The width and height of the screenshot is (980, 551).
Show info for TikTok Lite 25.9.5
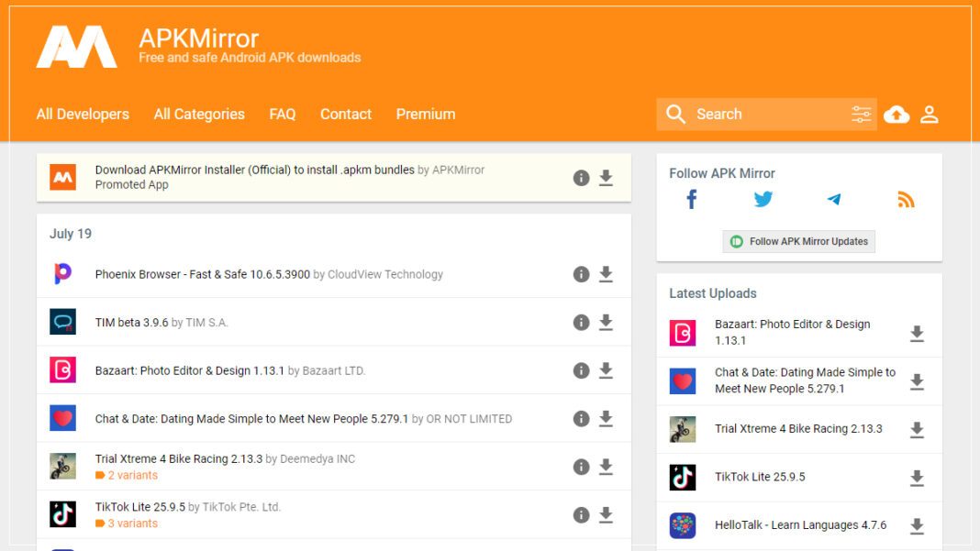pos(581,514)
